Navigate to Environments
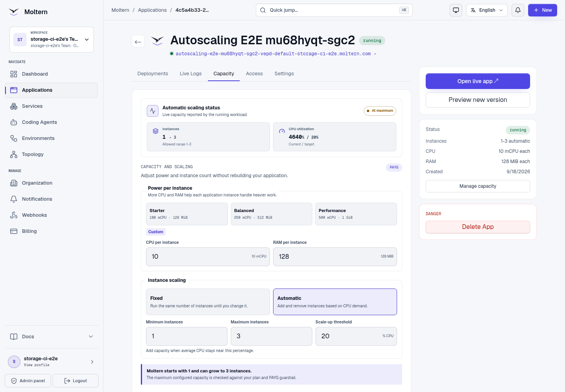 click(x=51, y=138)
